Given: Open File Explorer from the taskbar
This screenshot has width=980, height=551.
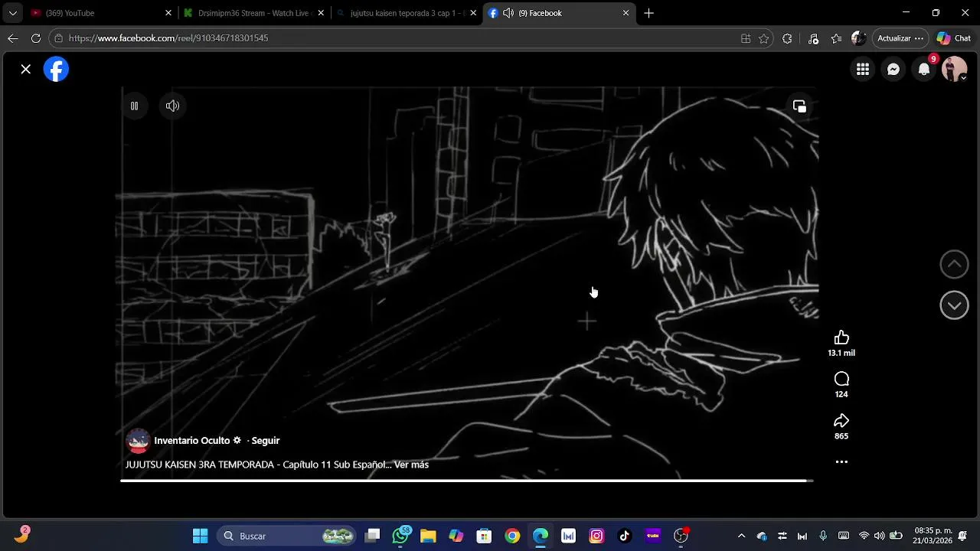Looking at the screenshot, I should point(428,536).
